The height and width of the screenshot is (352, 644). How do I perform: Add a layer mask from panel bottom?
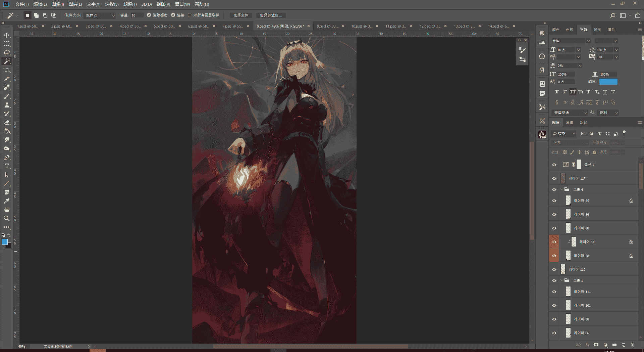[x=596, y=345]
